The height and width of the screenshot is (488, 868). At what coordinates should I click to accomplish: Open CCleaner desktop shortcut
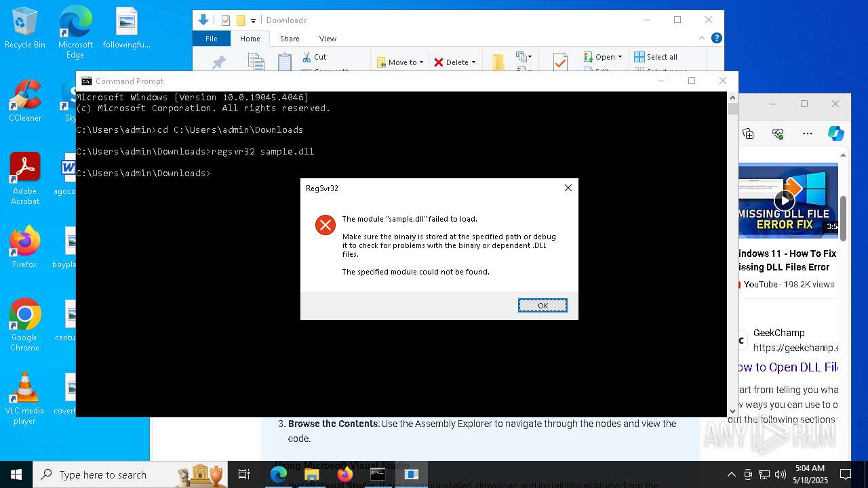coord(25,101)
